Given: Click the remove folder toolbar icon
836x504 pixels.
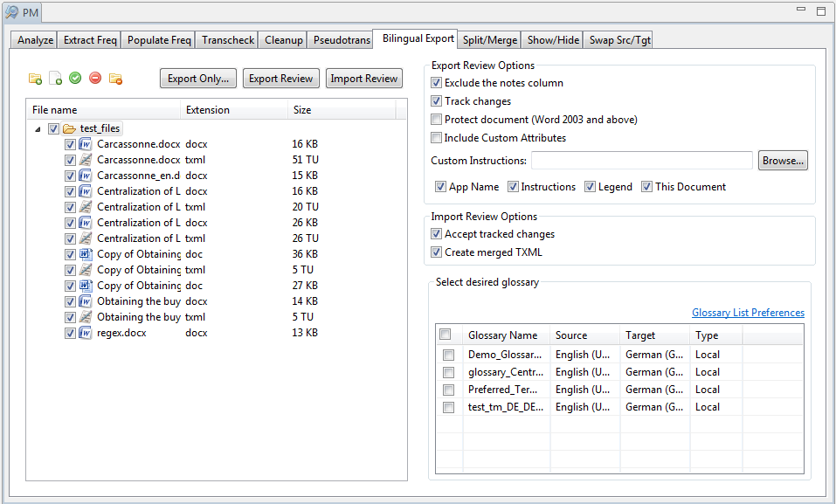Looking at the screenshot, I should [115, 79].
